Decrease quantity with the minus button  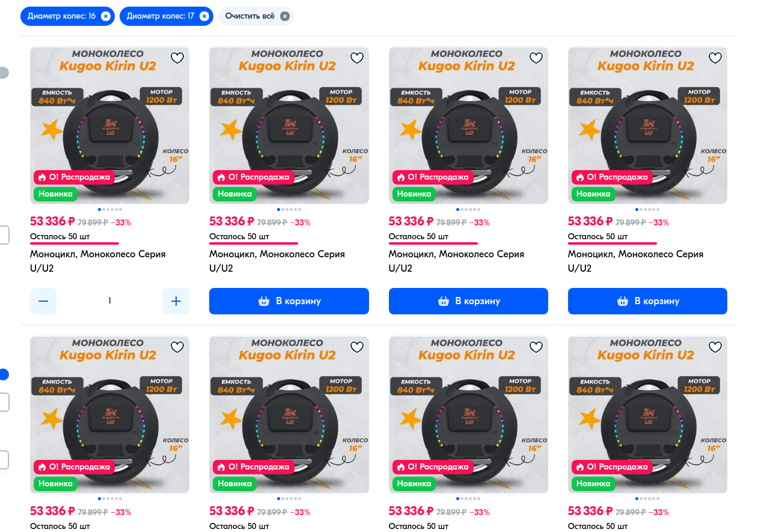[x=43, y=301]
